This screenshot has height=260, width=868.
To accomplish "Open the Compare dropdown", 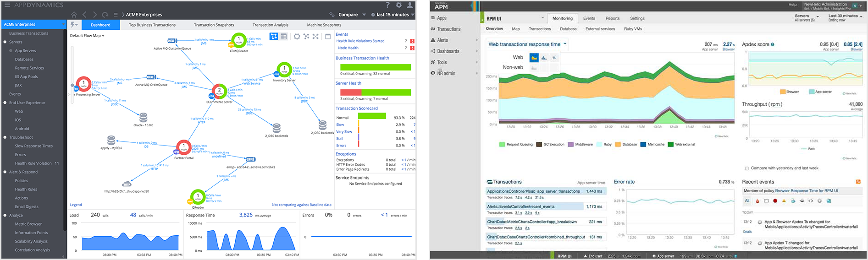I will (x=352, y=15).
